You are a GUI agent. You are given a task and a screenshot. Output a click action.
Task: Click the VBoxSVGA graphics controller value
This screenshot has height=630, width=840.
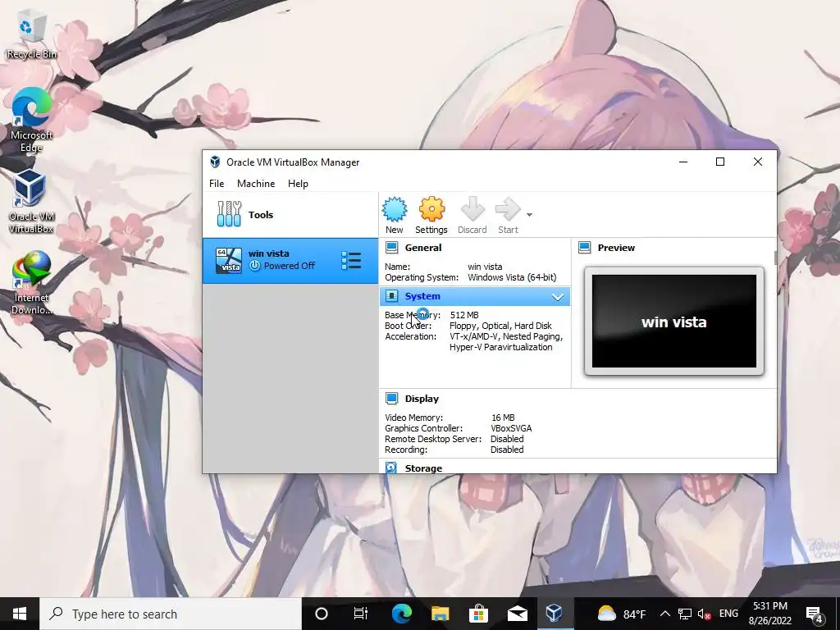tap(511, 428)
